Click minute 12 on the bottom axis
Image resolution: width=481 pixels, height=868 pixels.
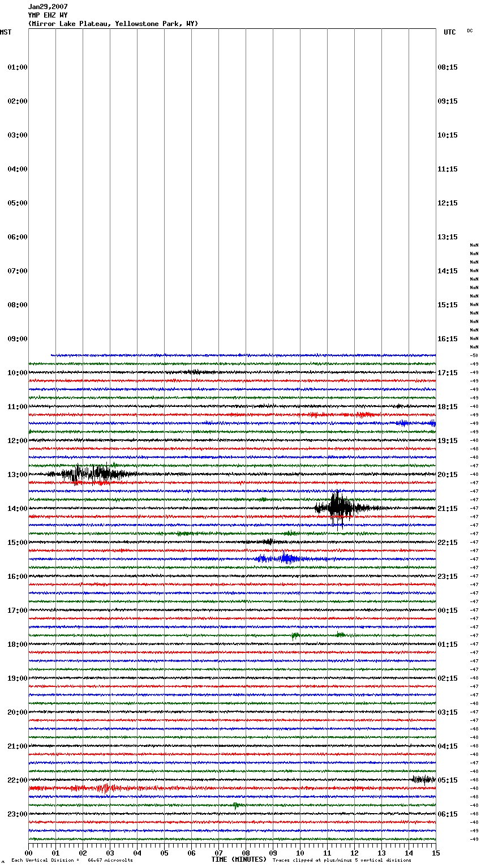[x=354, y=853]
